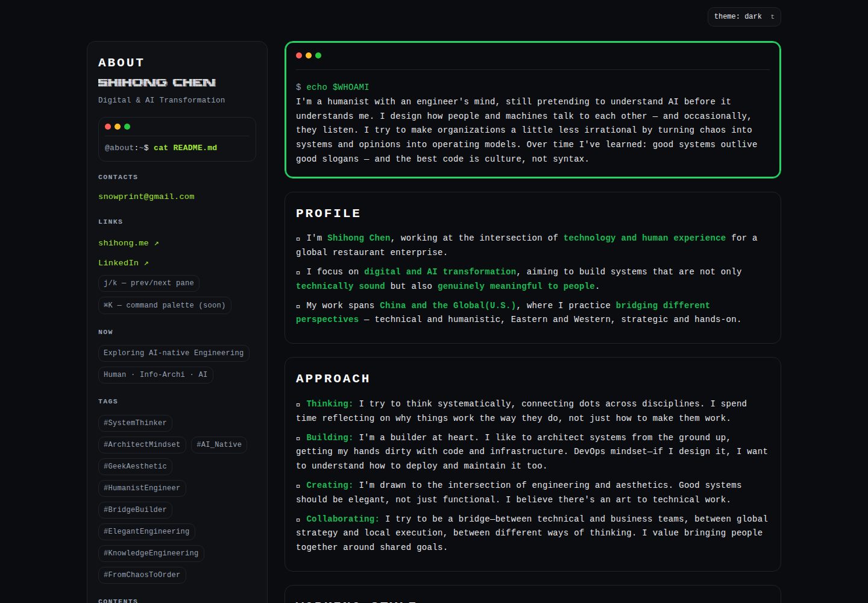Click the green dot in the WHOAMI pane
Screen dimensions: 868x603
pyautogui.click(x=318, y=55)
